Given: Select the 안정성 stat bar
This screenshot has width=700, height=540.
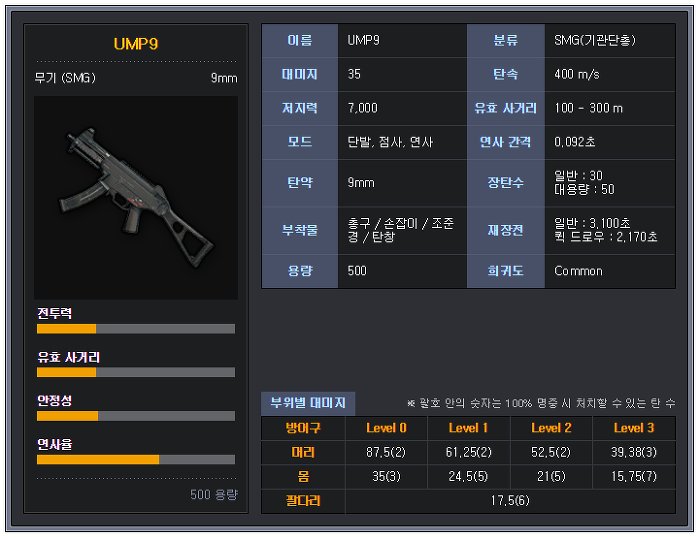Looking at the screenshot, I should pos(136,416).
